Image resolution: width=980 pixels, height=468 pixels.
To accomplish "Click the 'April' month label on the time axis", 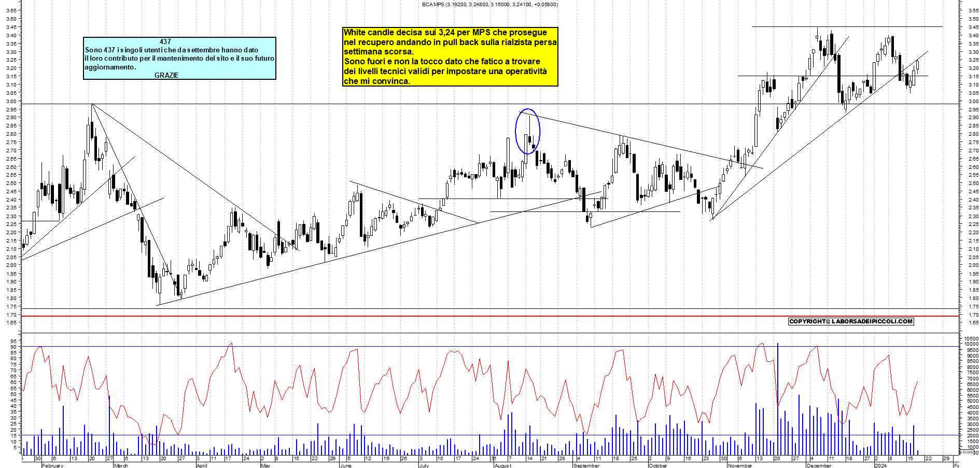I will [202, 465].
